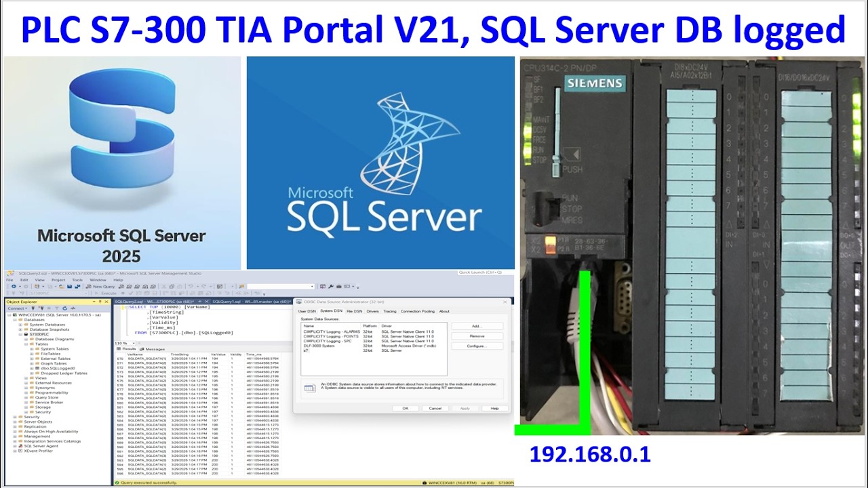Close the ODBC Data Source Administrator dialog
The width and height of the screenshot is (868, 488).
coord(505,302)
